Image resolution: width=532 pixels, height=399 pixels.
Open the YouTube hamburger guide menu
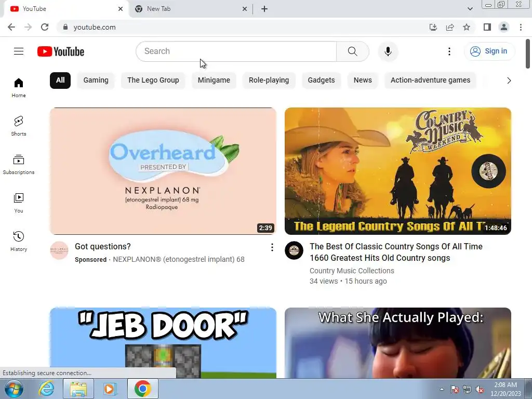tap(19, 51)
